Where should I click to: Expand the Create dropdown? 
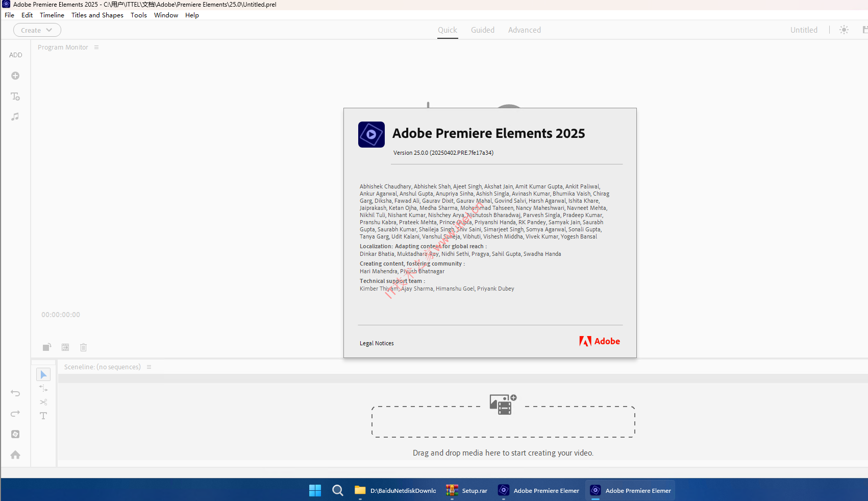coord(37,30)
